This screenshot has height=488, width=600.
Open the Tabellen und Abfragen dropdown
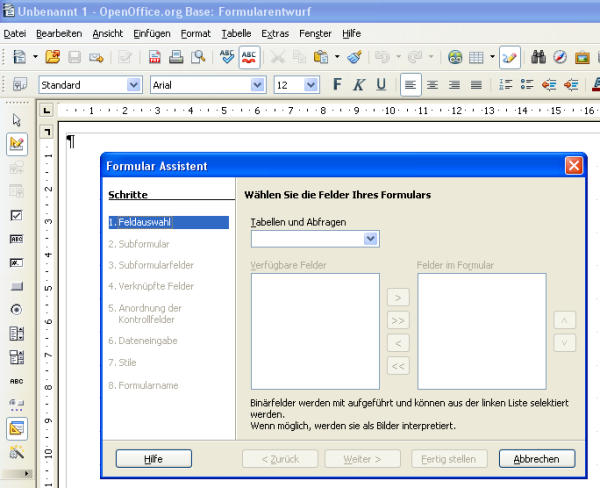(371, 238)
